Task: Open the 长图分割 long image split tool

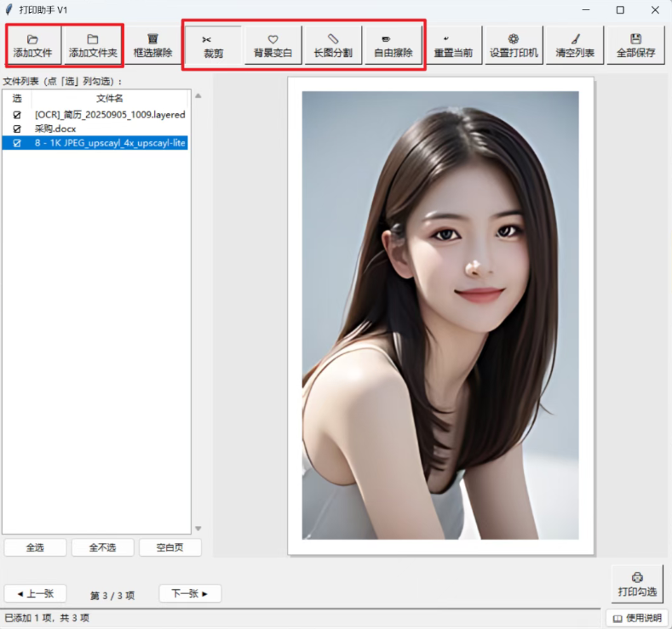Action: pos(333,46)
